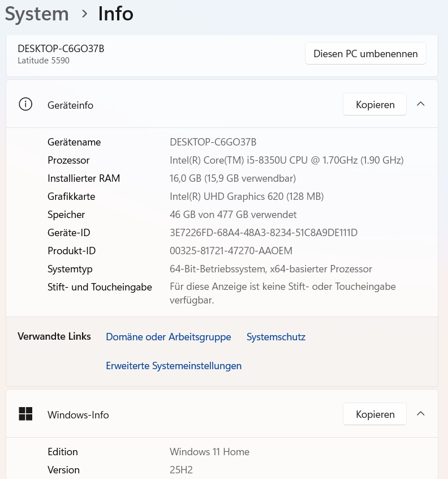Select installed RAM value 16,0 GB

pos(233,178)
